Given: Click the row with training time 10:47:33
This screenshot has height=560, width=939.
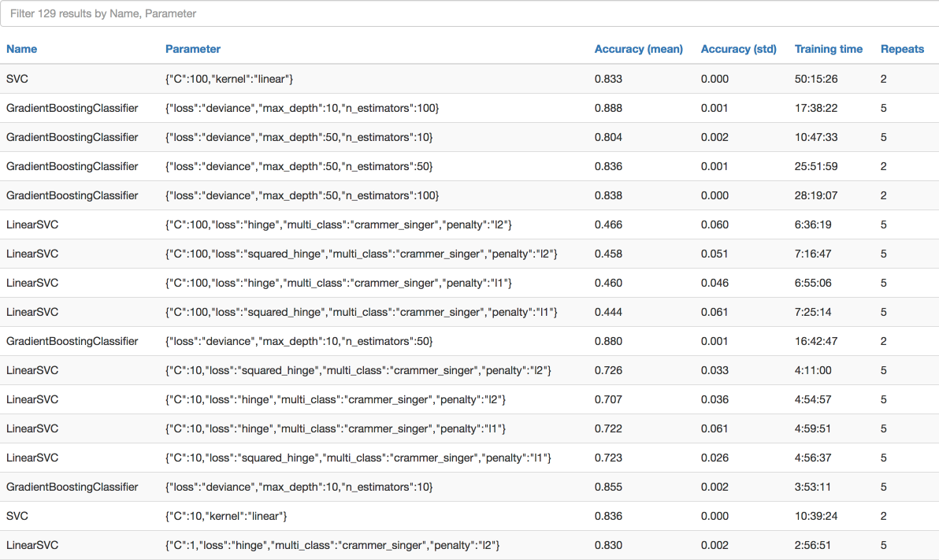Looking at the screenshot, I should point(469,137).
